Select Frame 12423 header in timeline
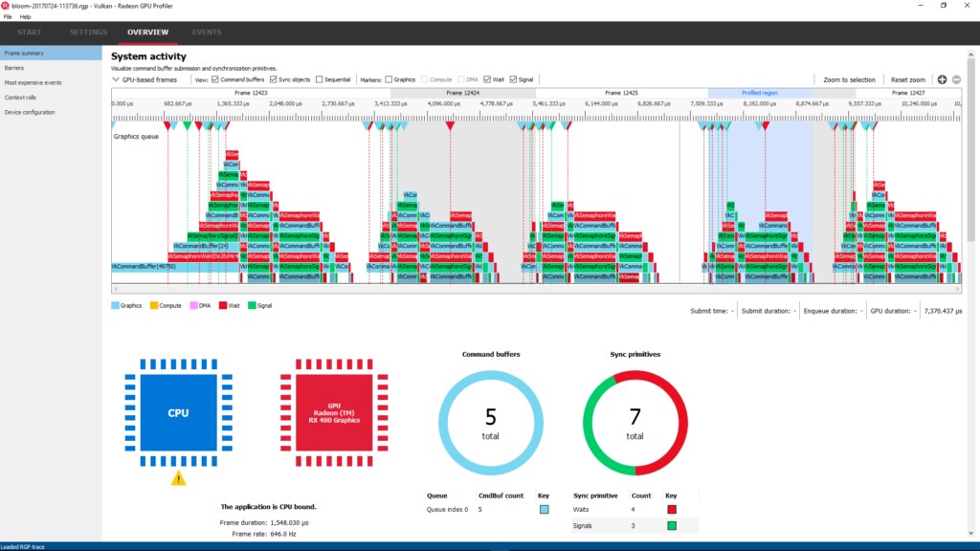Image resolution: width=980 pixels, height=551 pixels. click(x=251, y=93)
